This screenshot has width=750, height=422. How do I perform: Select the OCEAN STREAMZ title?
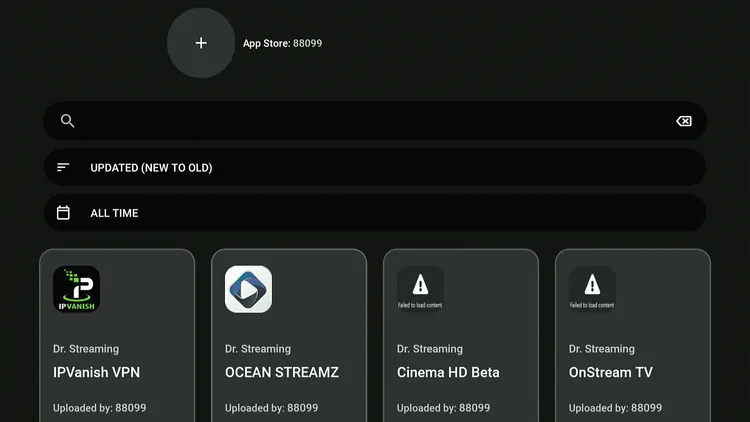point(282,372)
